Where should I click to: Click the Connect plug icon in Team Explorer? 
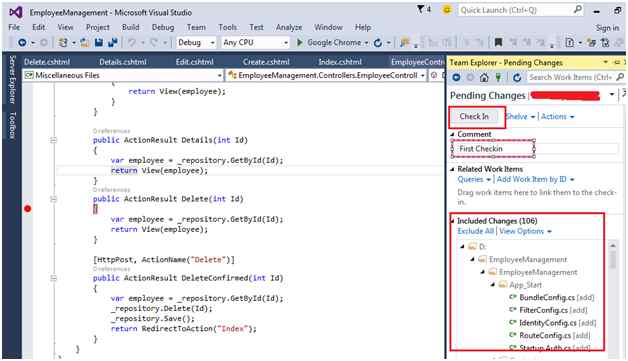tap(498, 77)
